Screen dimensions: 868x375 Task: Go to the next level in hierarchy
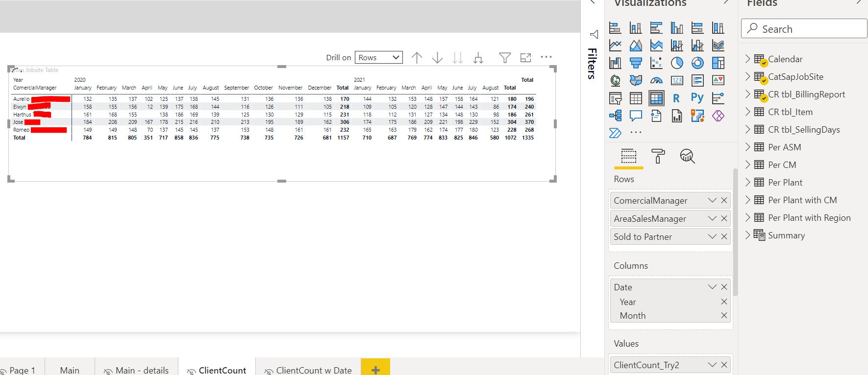(x=457, y=58)
